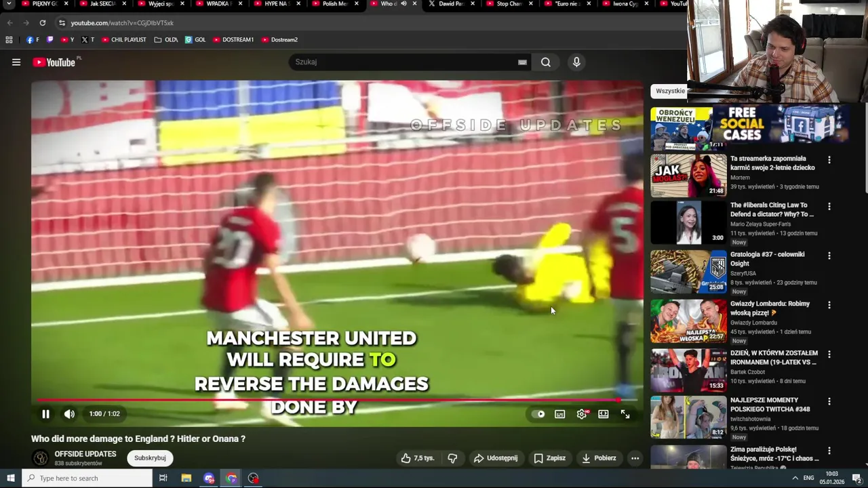Open options for 'DZIEŃ, W KTÓRYM ZOSTAŁEM IRONMANEM' video
868x488 pixels.
coord(829,354)
